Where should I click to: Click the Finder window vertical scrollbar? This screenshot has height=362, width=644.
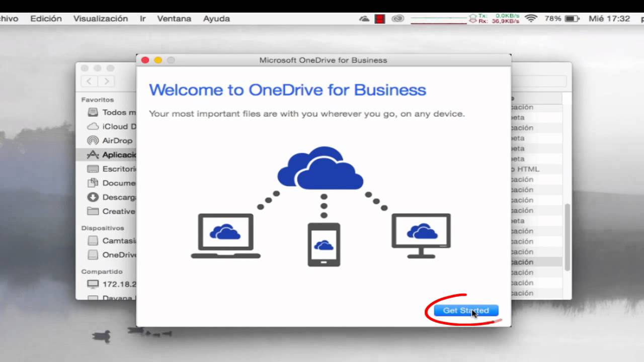568,236
